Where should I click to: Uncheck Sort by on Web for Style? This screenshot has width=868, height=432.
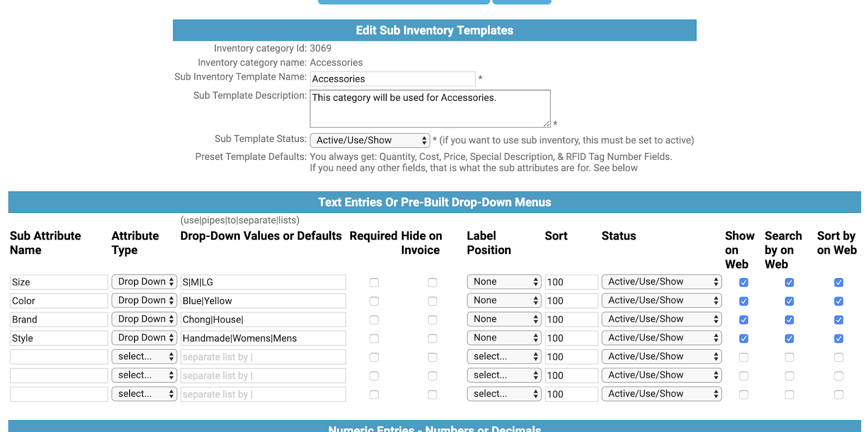point(839,339)
